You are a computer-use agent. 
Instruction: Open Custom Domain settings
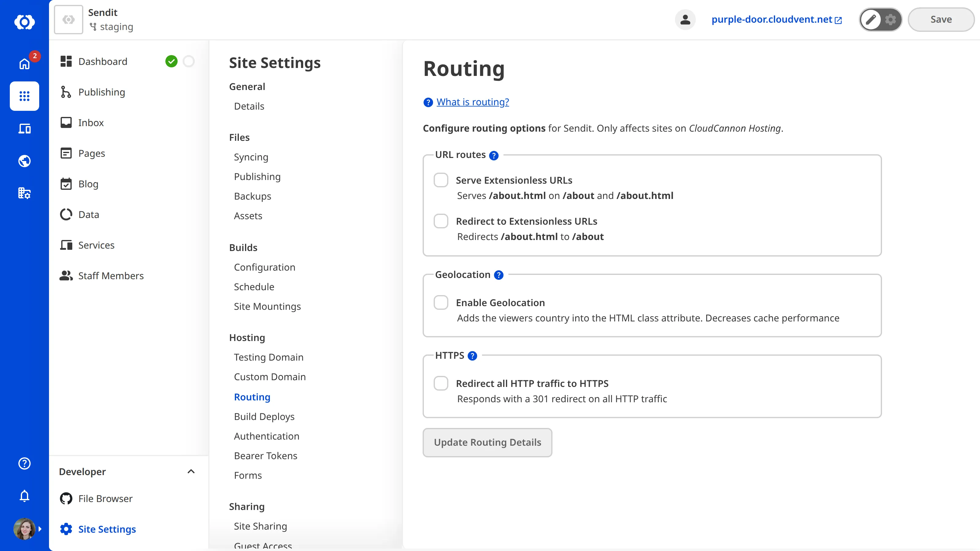(270, 377)
